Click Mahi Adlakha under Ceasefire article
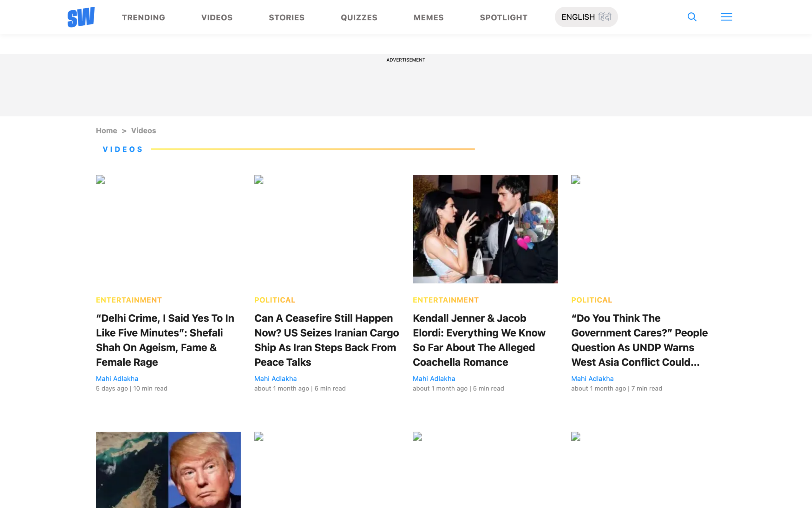 tap(275, 378)
